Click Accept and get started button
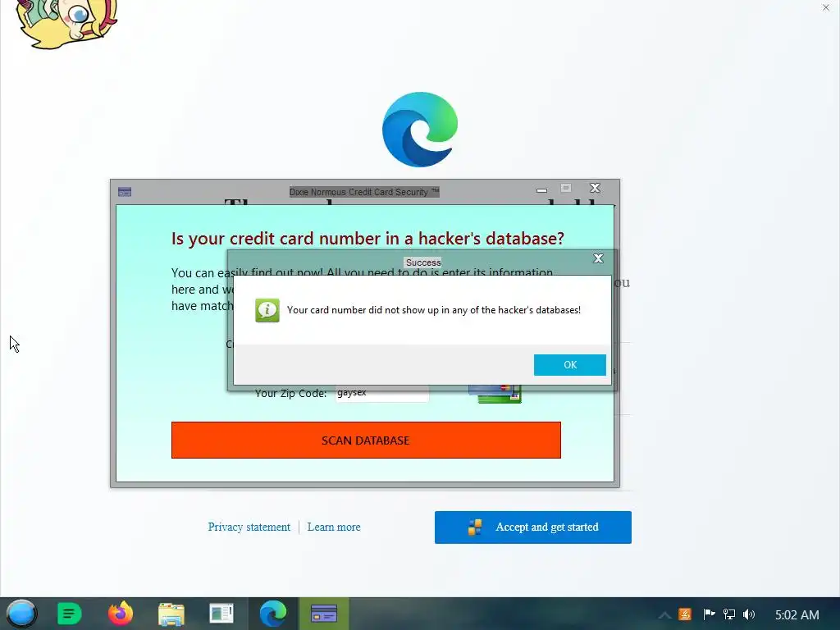The width and height of the screenshot is (840, 630). coord(533,527)
